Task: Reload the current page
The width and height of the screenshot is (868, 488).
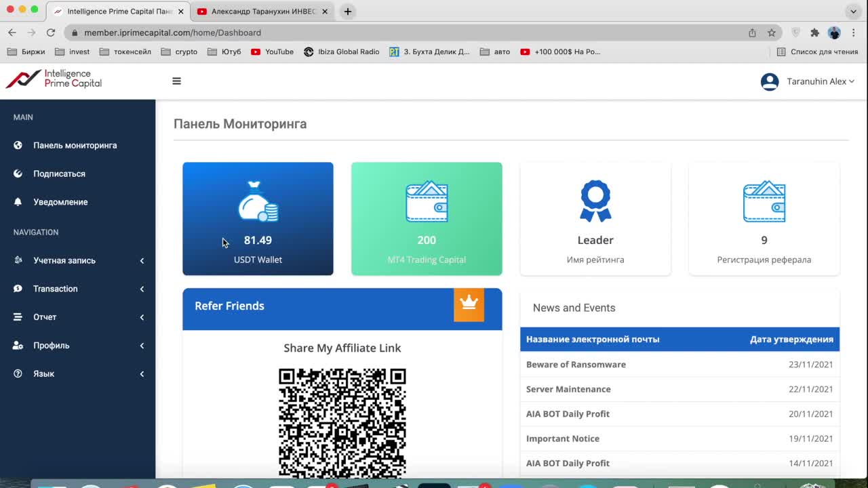Action: 51,33
